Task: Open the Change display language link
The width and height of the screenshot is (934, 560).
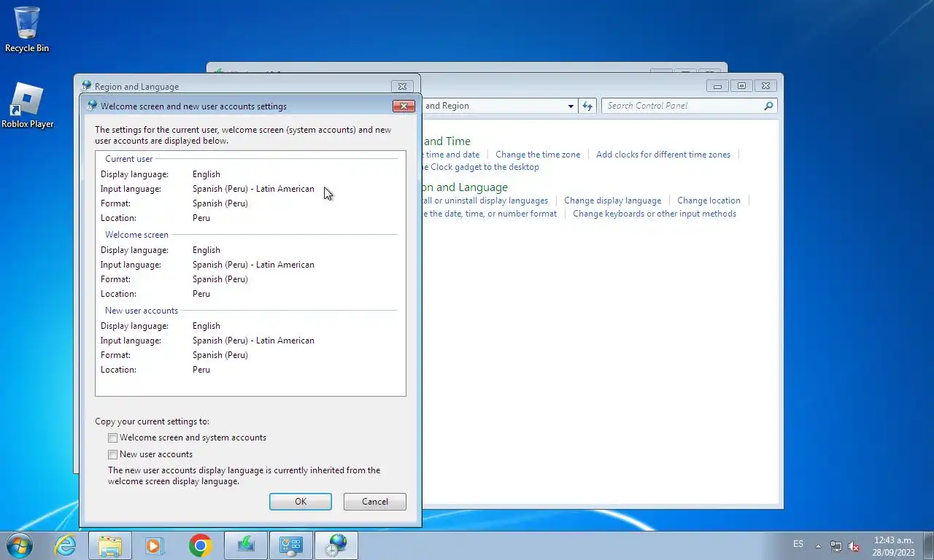Action: pos(613,201)
